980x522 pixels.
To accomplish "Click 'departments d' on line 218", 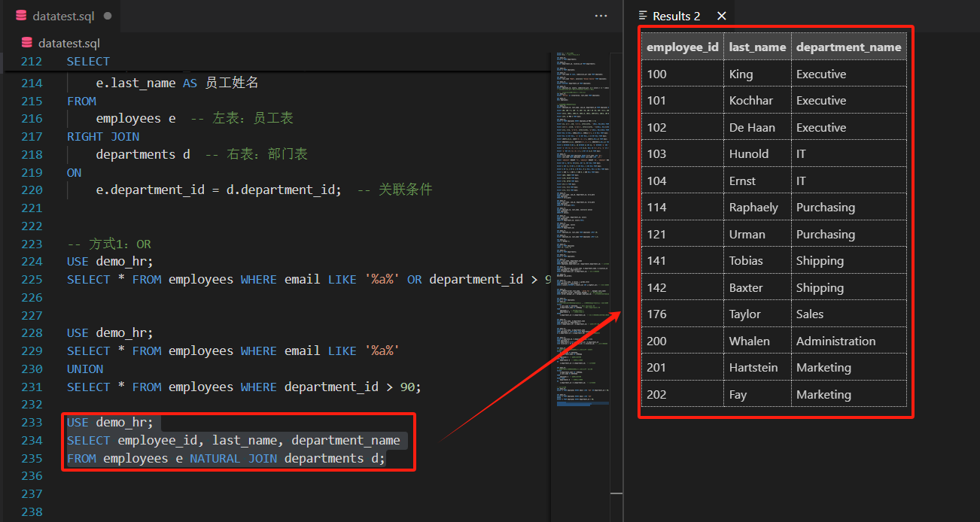I will coord(143,155).
